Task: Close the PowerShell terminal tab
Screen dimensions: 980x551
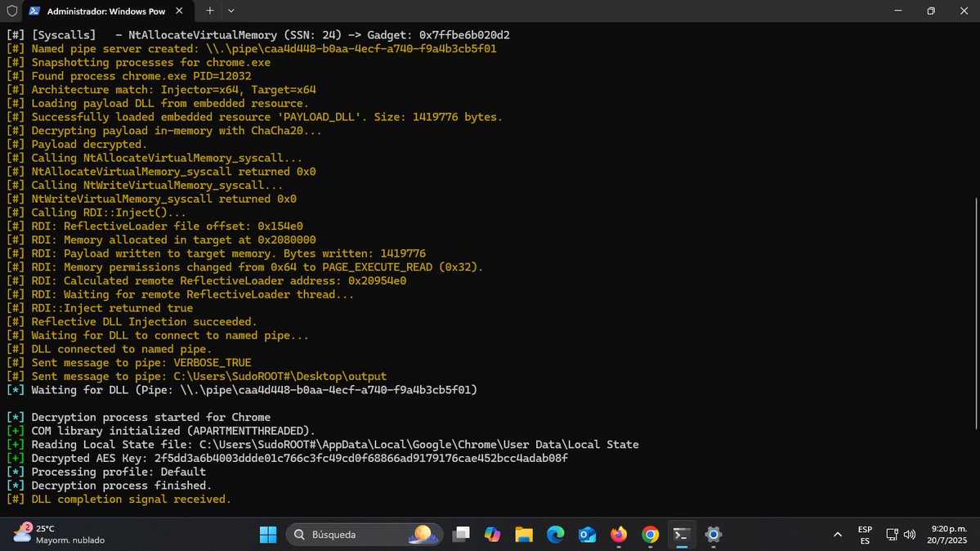Action: pos(179,11)
